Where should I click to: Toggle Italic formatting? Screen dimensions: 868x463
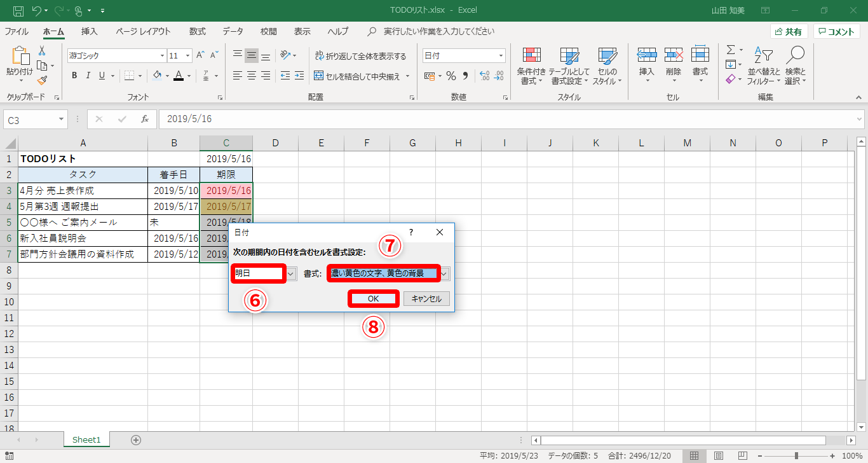click(88, 76)
